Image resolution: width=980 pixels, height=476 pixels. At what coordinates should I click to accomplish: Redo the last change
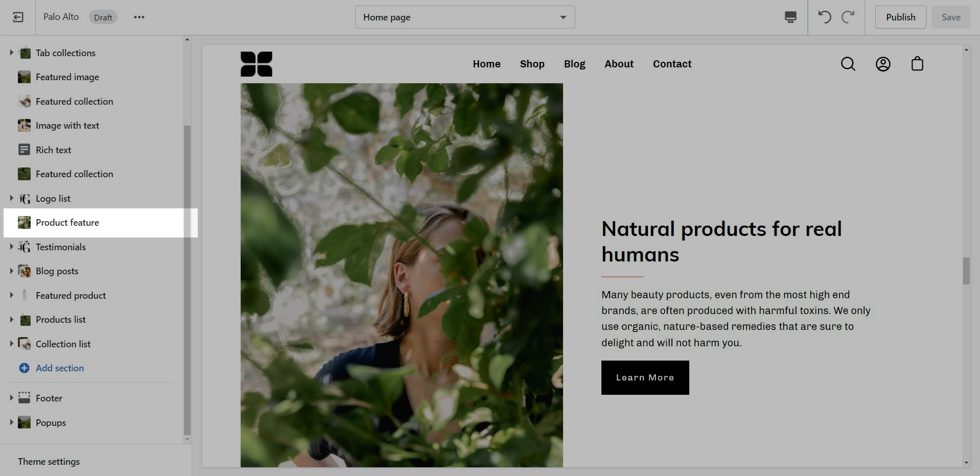tap(848, 17)
